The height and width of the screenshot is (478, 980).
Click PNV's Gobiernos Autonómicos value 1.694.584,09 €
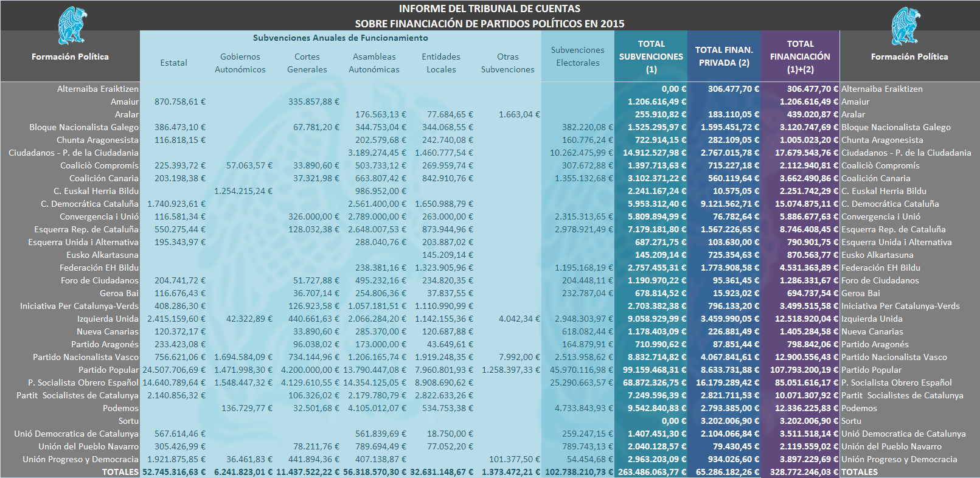(243, 357)
